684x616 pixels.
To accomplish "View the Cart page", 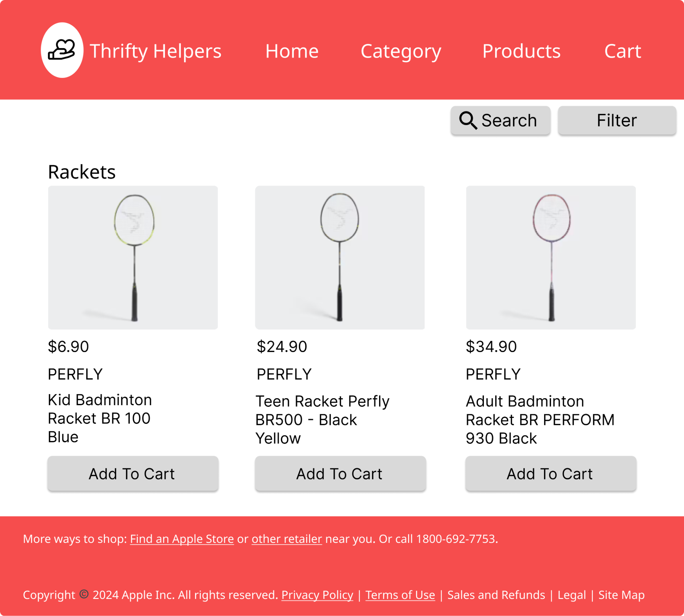I will 623,51.
